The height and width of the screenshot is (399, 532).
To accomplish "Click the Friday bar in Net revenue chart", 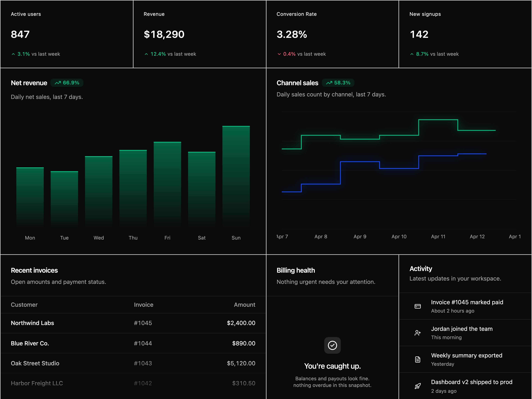I will tap(167, 185).
